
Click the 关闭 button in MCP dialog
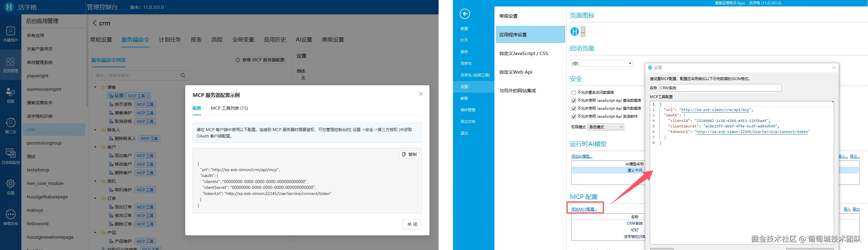(412, 224)
